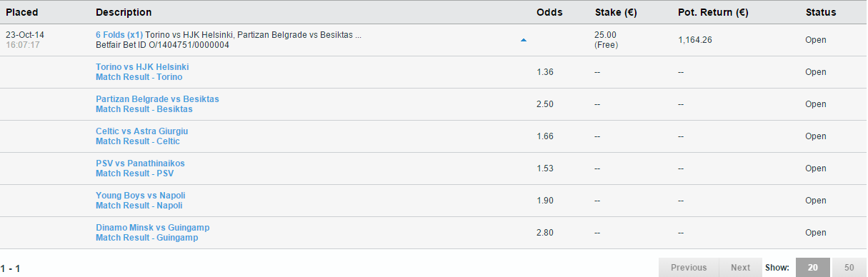Select Match Result - Besiktas link
The width and height of the screenshot is (868, 277).
pos(144,109)
